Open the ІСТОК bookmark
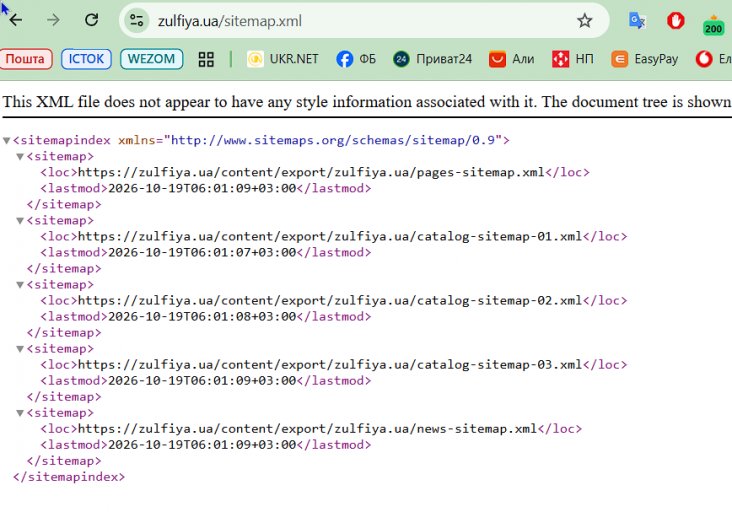732x512 pixels. tap(86, 59)
